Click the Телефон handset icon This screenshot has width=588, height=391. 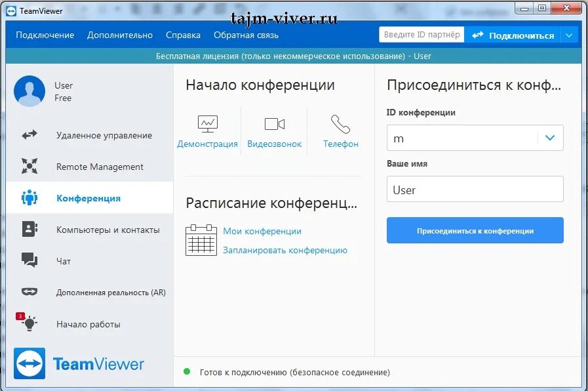(x=340, y=124)
